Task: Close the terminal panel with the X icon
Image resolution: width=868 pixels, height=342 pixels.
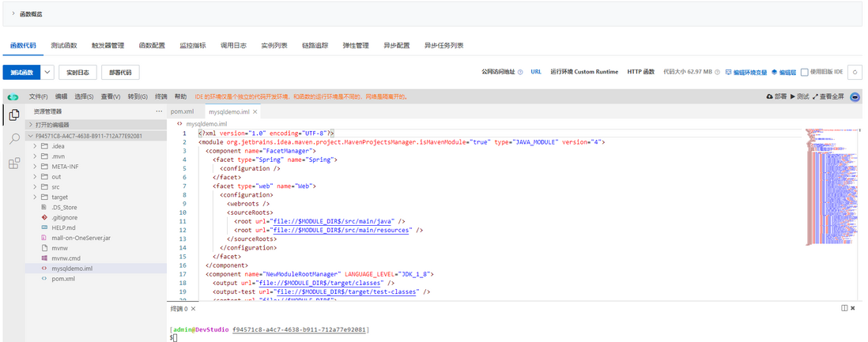Action: click(853, 308)
